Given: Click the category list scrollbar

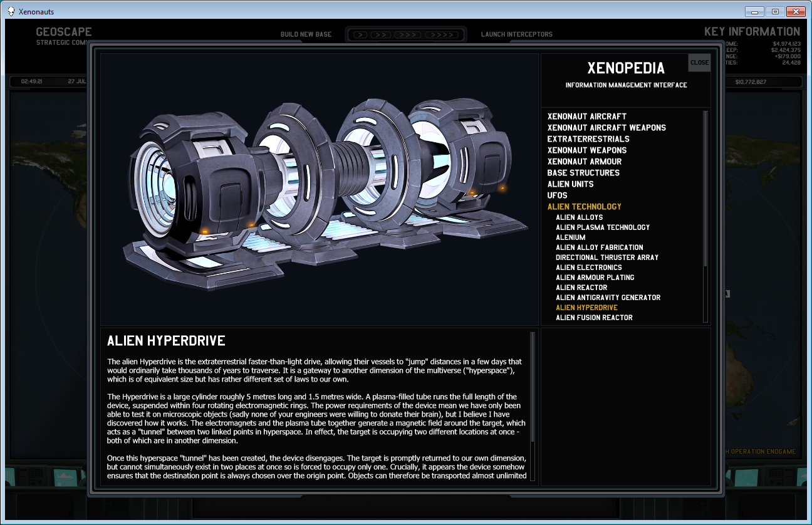Looking at the screenshot, I should coord(705,216).
